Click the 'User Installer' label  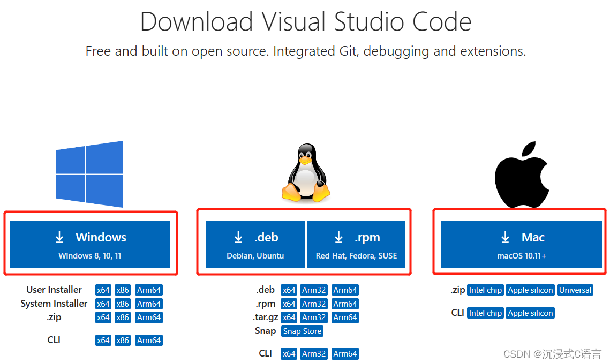point(54,290)
